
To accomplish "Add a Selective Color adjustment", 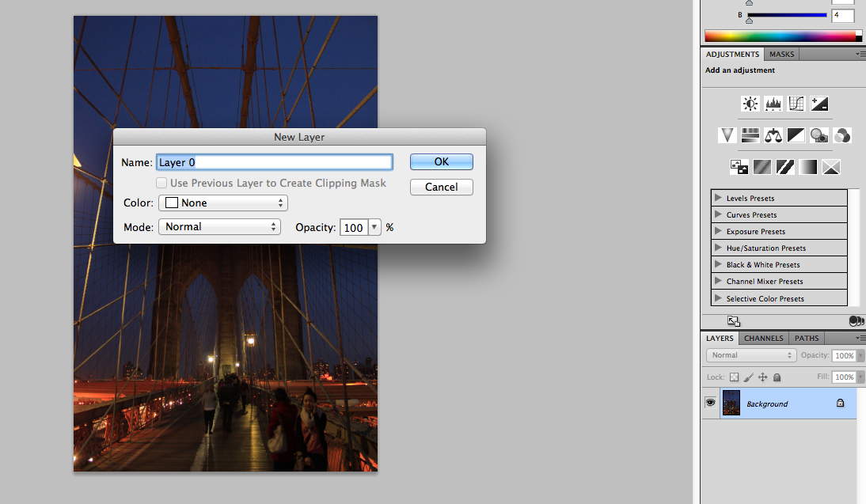I will point(830,166).
